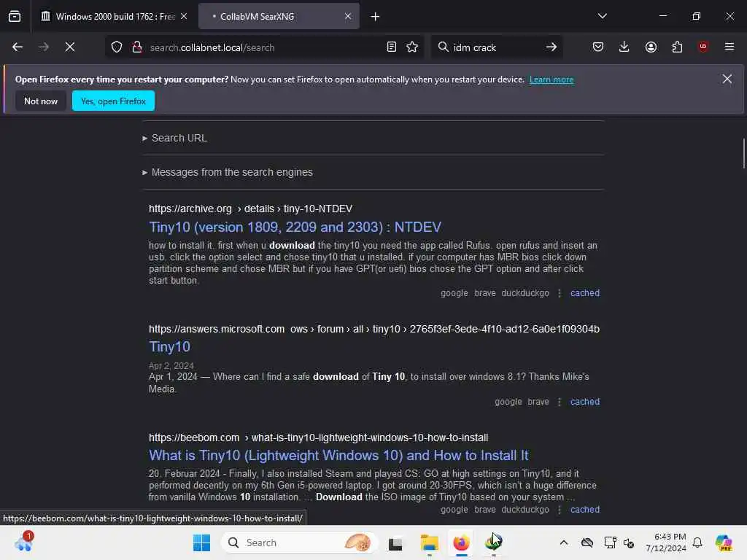Click the 'idm crack' search field
This screenshot has height=560, width=747.
coord(495,47)
